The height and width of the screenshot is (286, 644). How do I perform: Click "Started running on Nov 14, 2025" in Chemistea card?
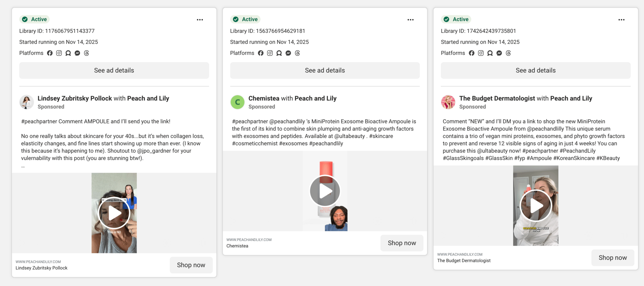[x=269, y=42]
